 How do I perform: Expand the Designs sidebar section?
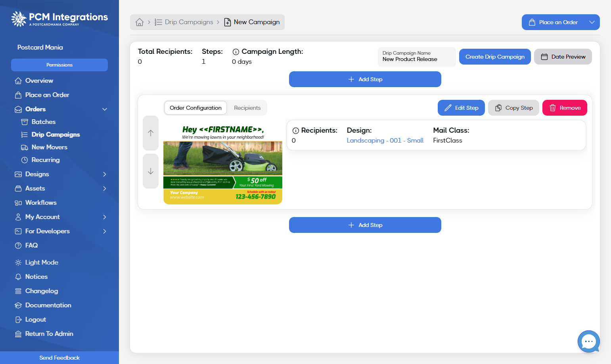(105, 174)
